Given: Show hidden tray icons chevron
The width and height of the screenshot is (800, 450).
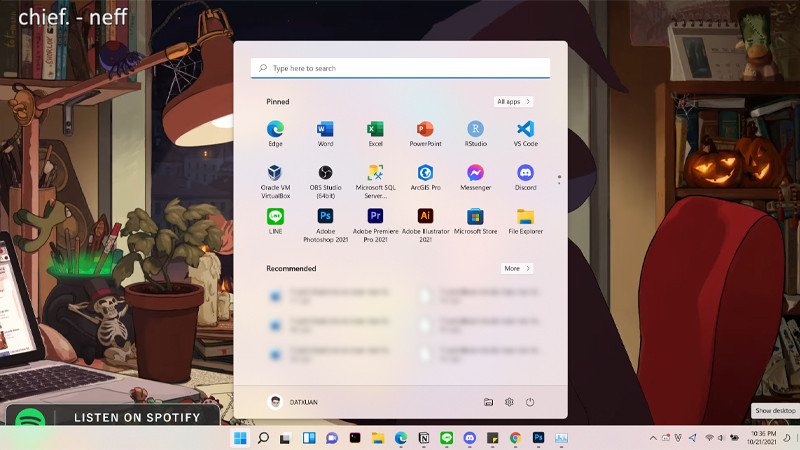Looking at the screenshot, I should point(653,438).
